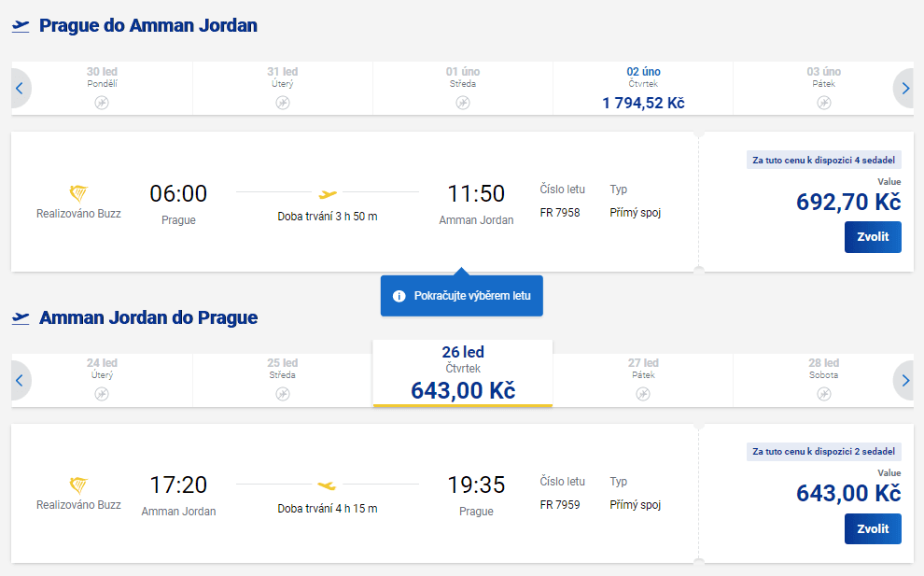Click no-flight icon under 24 led Úterý
924x576 pixels.
click(102, 394)
